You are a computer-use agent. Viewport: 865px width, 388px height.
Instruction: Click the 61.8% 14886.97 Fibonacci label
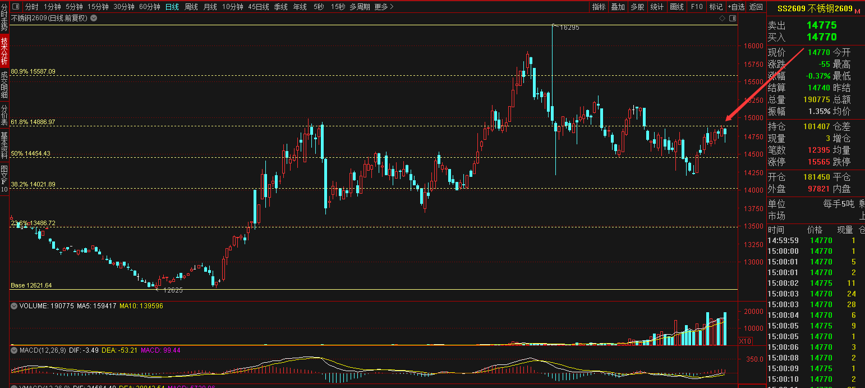click(33, 122)
